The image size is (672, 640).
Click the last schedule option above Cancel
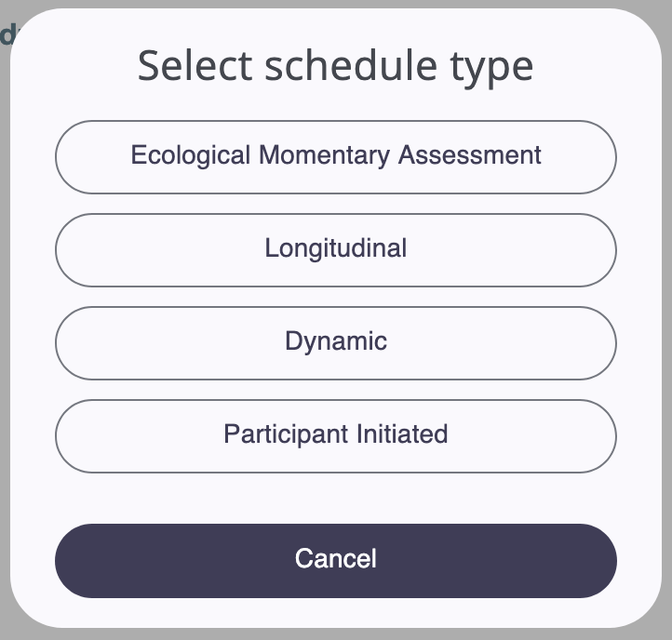pyautogui.click(x=336, y=436)
